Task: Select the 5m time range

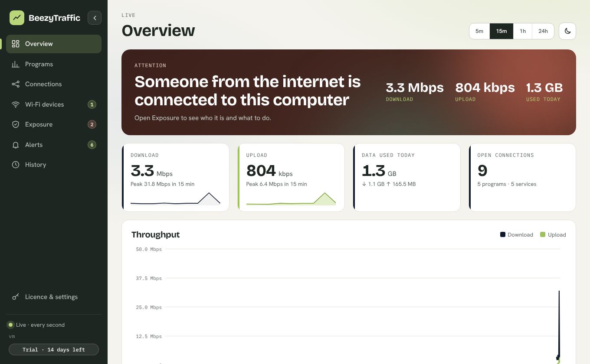Action: tap(479, 31)
